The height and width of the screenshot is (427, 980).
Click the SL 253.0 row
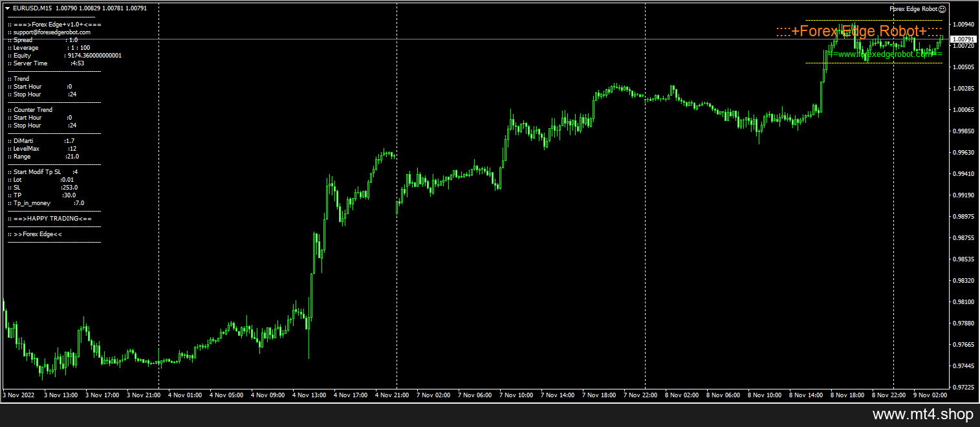tap(43, 187)
